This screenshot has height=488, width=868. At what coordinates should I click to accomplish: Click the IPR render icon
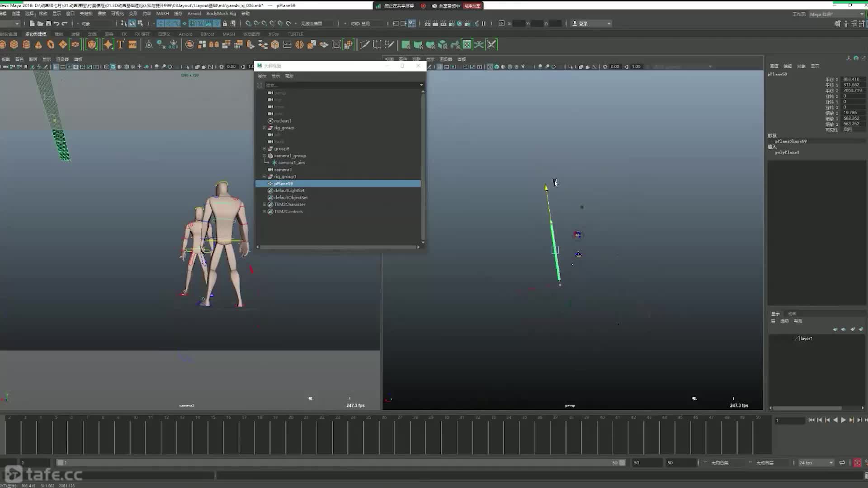[x=443, y=23]
